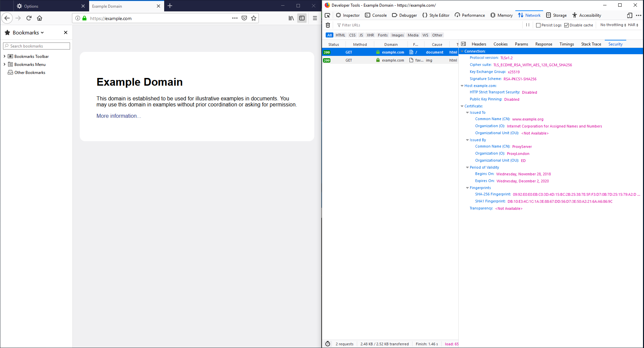This screenshot has width=644, height=348.
Task: Open the Firefox application menu
Action: click(315, 18)
